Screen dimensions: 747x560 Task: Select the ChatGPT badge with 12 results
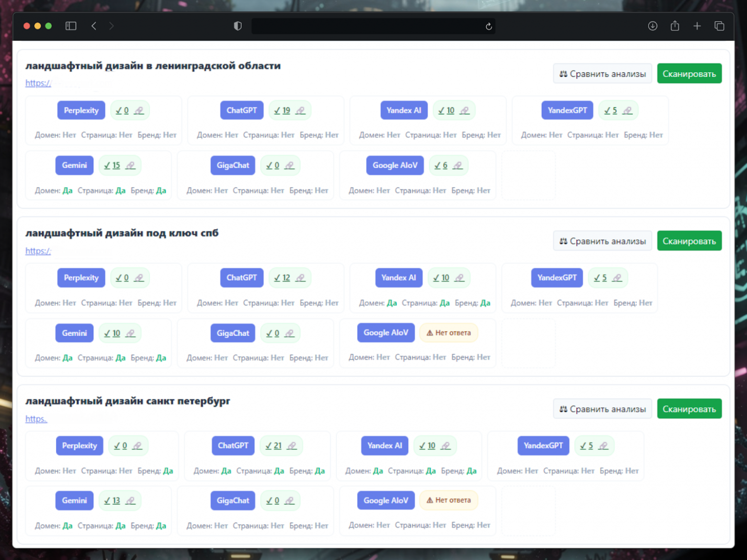[241, 278]
